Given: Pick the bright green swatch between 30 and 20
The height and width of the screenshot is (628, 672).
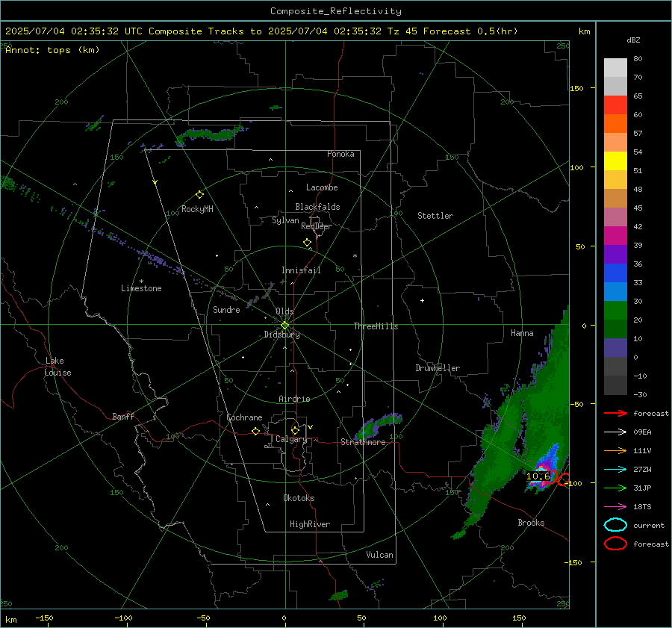Looking at the screenshot, I should click(x=615, y=311).
